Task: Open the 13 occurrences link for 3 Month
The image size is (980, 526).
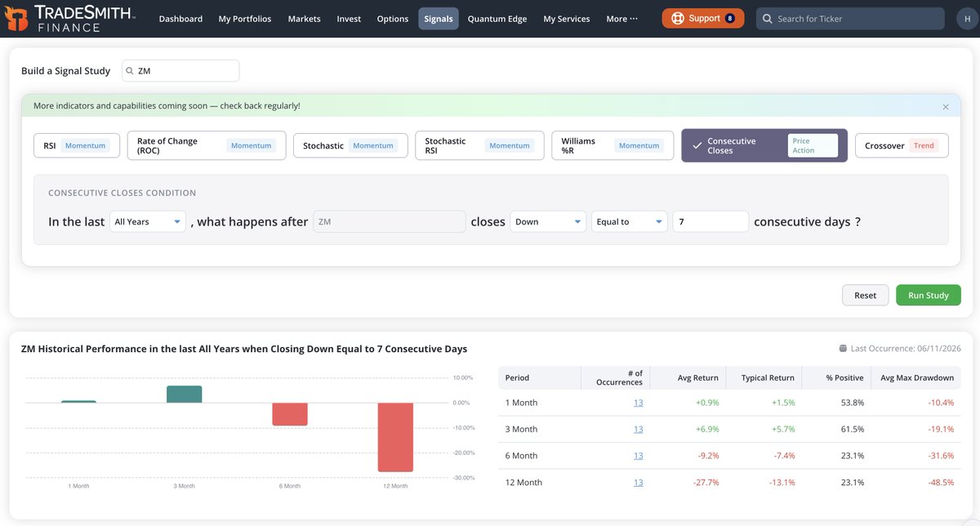Action: point(638,429)
